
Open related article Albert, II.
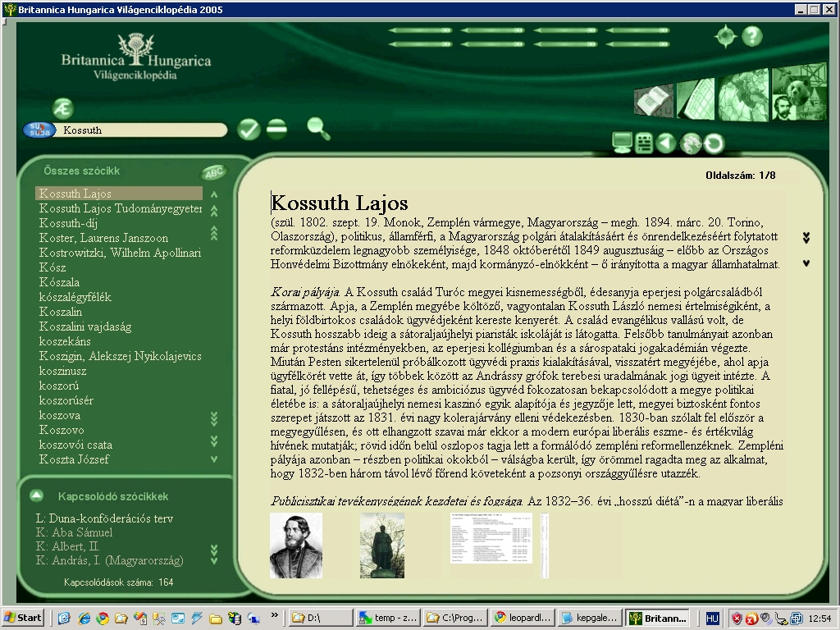click(67, 546)
